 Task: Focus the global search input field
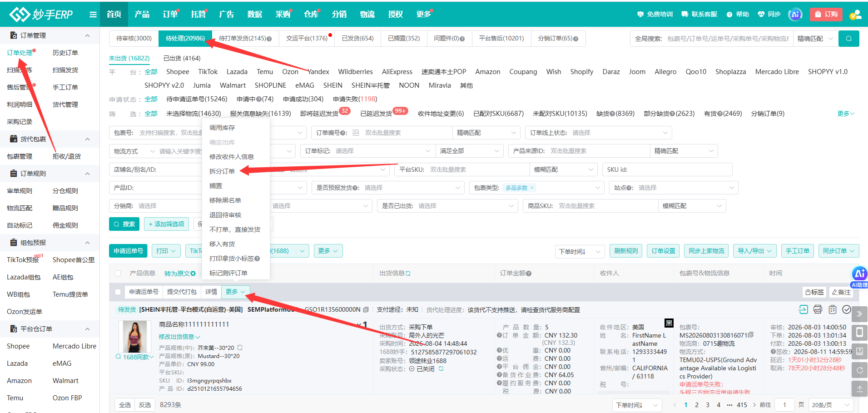(728, 39)
